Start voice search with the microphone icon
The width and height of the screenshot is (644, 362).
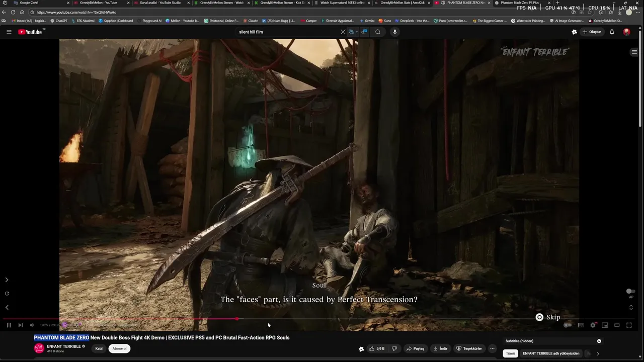(x=394, y=32)
